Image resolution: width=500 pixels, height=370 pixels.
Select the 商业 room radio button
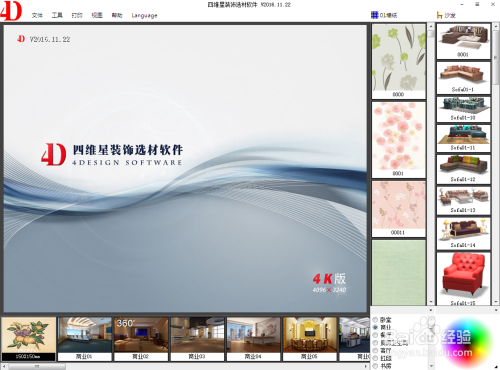click(375, 327)
